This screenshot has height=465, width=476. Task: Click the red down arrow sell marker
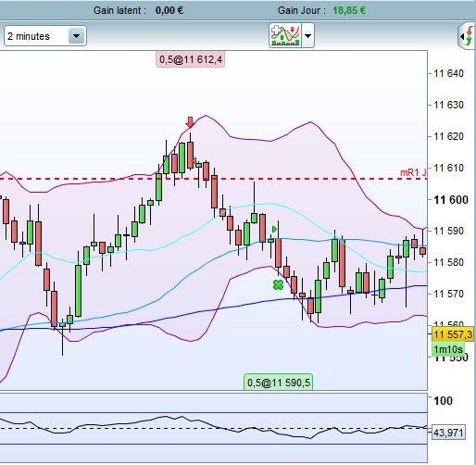(190, 122)
